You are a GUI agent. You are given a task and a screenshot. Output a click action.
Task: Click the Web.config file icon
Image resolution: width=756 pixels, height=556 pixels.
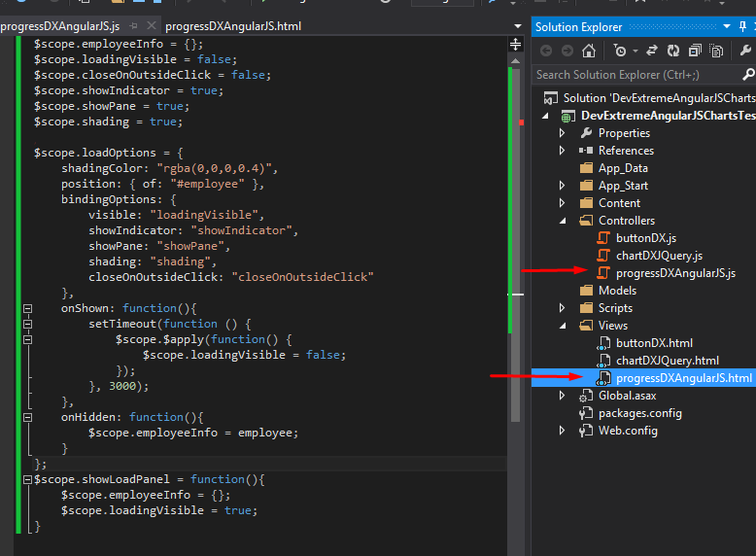point(586,431)
